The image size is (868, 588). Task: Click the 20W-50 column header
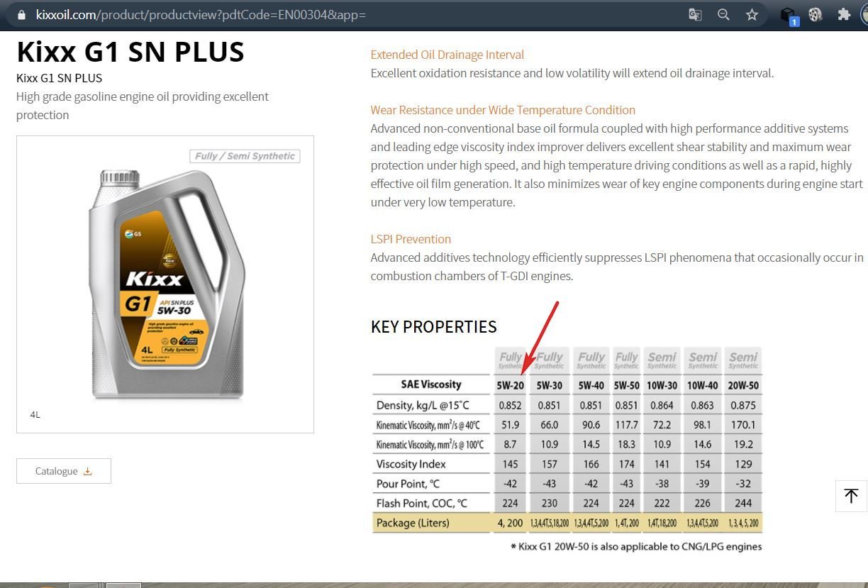743,385
